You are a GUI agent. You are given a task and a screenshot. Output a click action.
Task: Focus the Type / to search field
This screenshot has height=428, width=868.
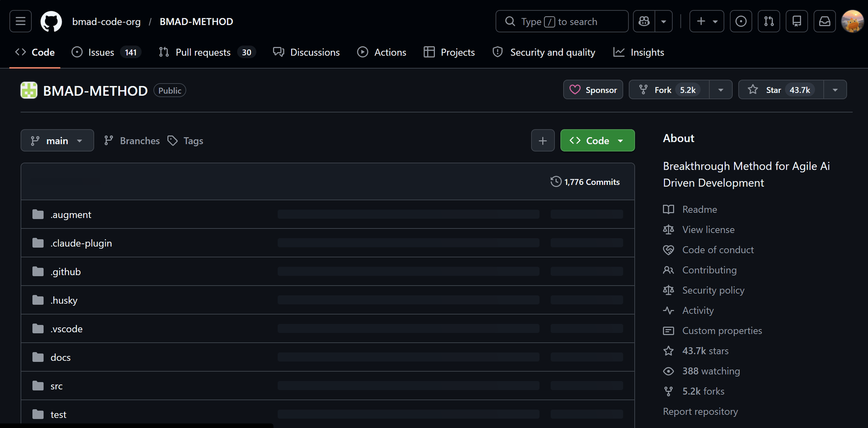562,21
